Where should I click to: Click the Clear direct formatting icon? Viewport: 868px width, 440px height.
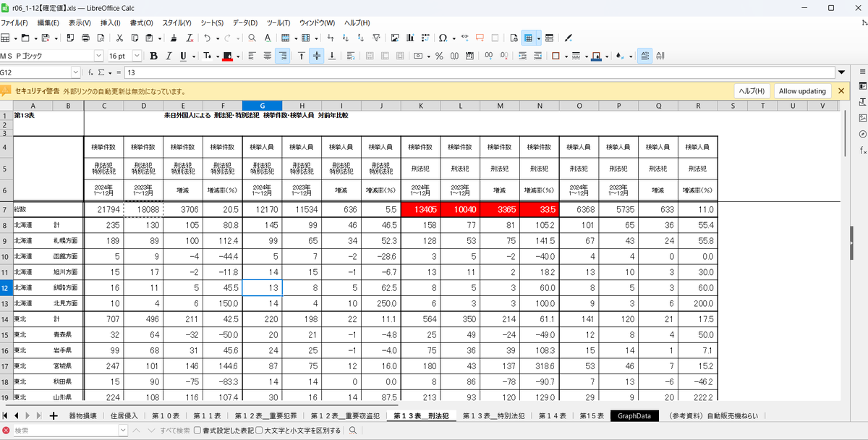(x=190, y=38)
